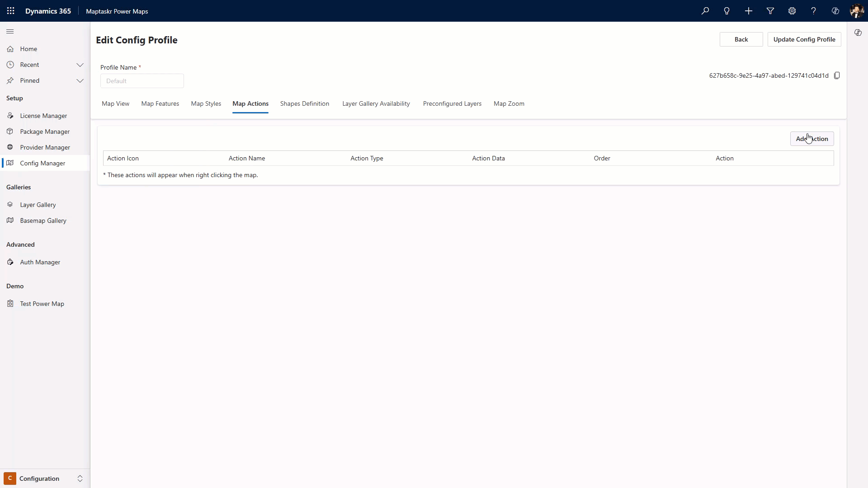Expand the Recent section chevron
Image resolution: width=868 pixels, height=488 pixels.
click(80, 65)
